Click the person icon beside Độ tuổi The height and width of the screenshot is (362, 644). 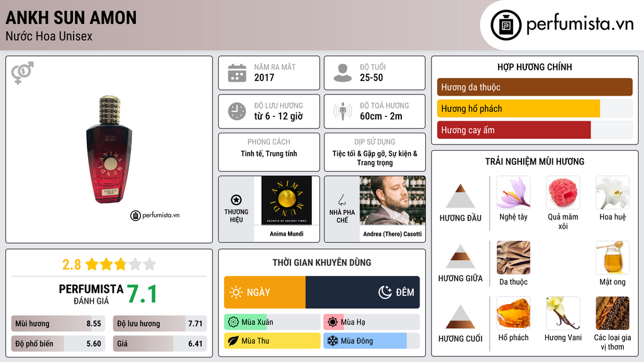[x=343, y=73]
